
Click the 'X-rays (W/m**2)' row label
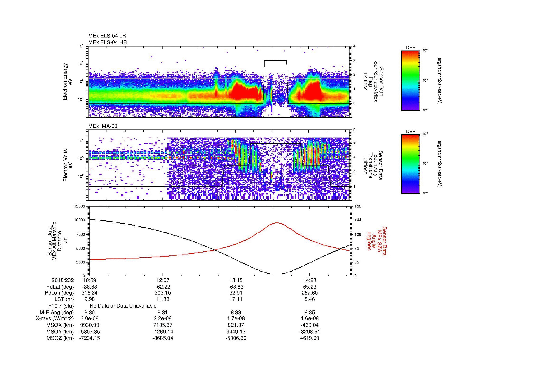tap(55, 318)
